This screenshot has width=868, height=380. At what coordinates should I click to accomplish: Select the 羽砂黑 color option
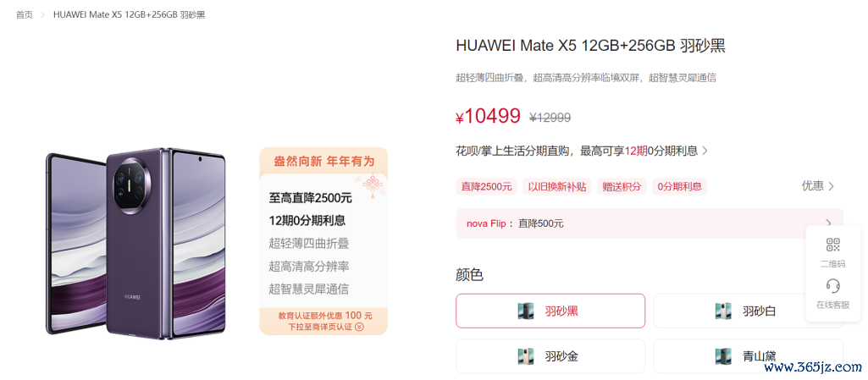[x=550, y=311]
